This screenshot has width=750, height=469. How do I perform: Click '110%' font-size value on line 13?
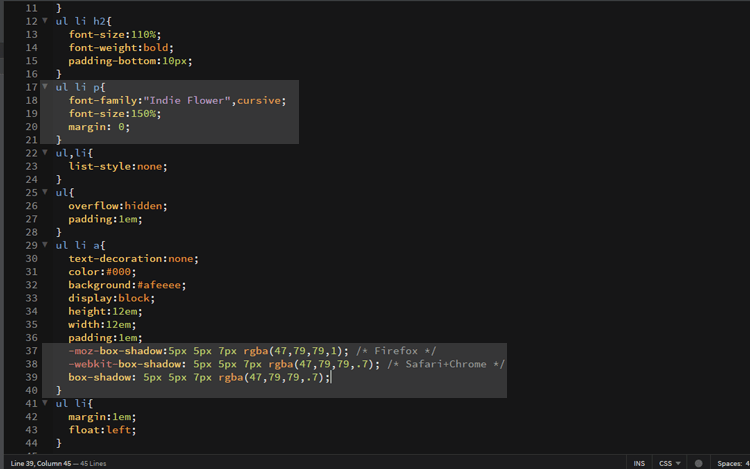pyautogui.click(x=143, y=34)
